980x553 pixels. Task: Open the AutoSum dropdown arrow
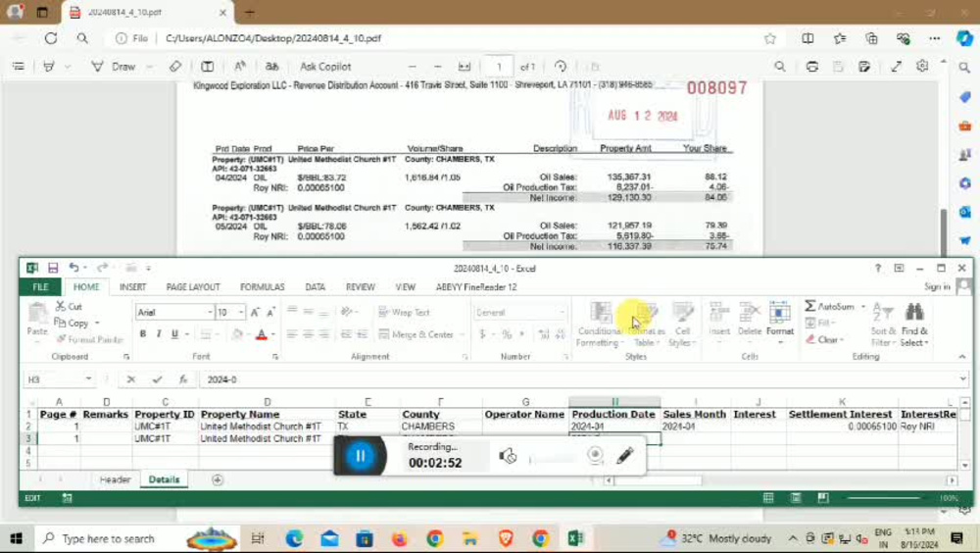pyautogui.click(x=862, y=307)
